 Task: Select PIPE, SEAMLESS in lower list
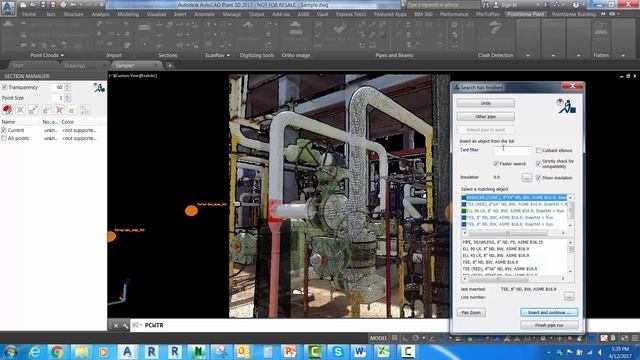[502, 242]
